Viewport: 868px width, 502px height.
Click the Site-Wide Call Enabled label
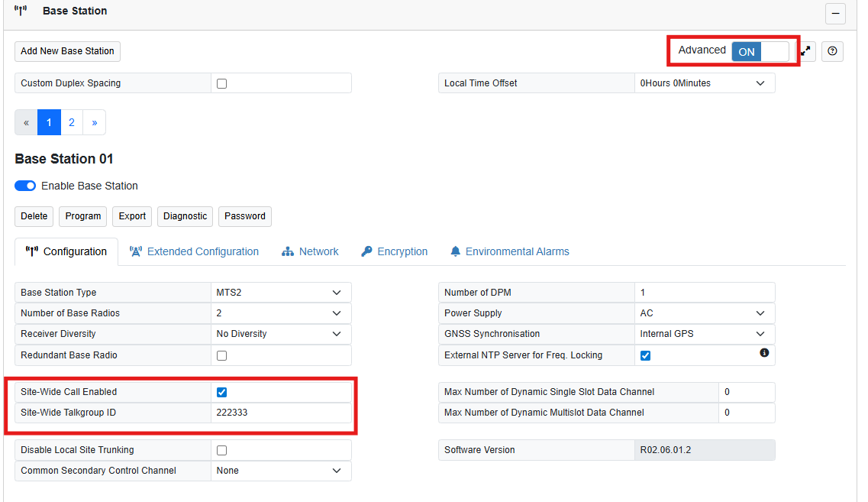click(69, 392)
